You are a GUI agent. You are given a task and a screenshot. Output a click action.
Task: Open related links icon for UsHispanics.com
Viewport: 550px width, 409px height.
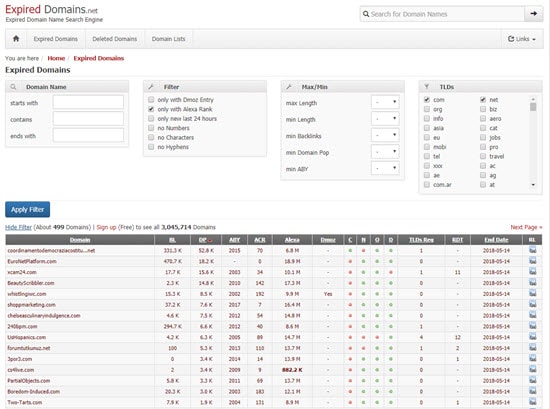(532, 337)
